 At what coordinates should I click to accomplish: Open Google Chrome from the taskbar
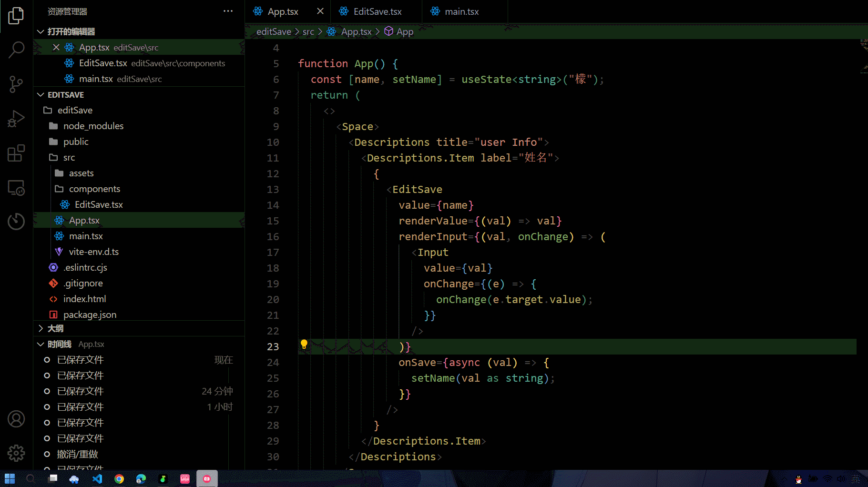click(x=119, y=478)
